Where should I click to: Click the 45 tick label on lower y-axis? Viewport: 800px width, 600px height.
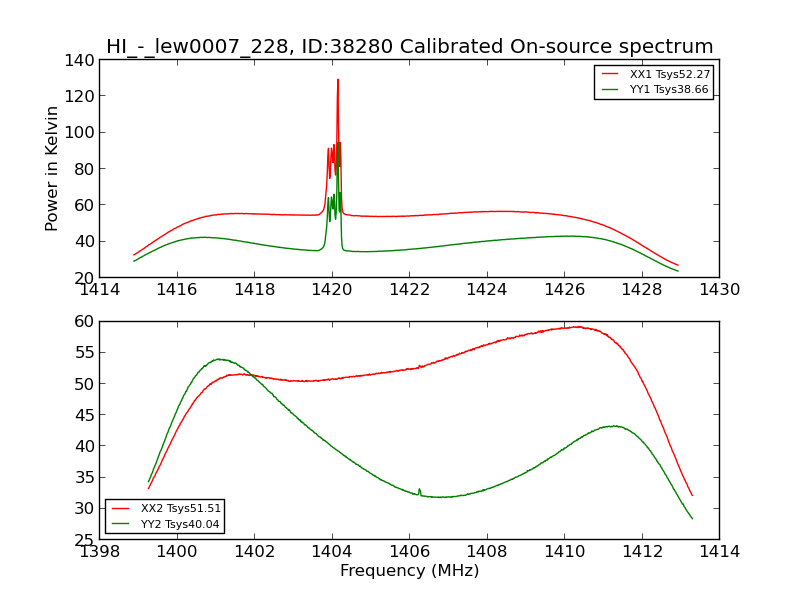(x=85, y=415)
